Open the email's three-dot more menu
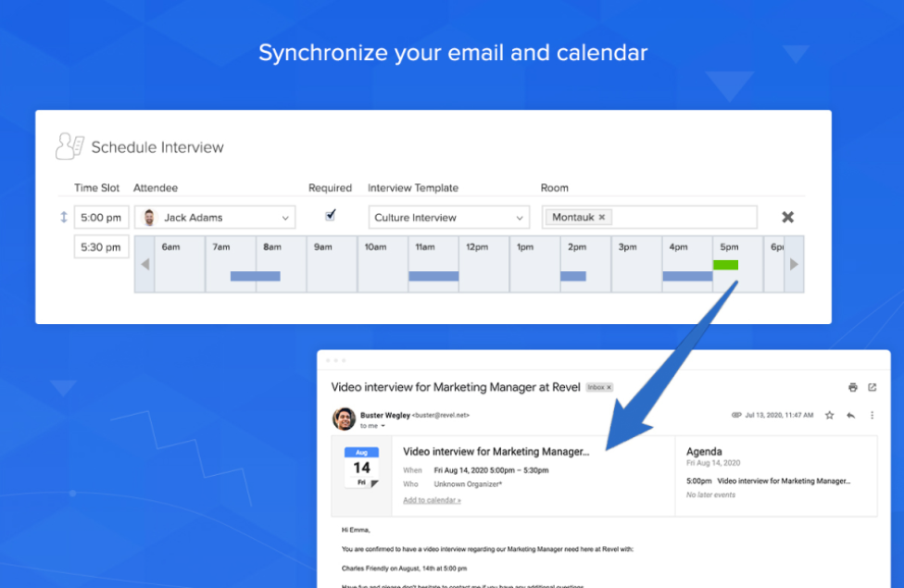 point(872,416)
